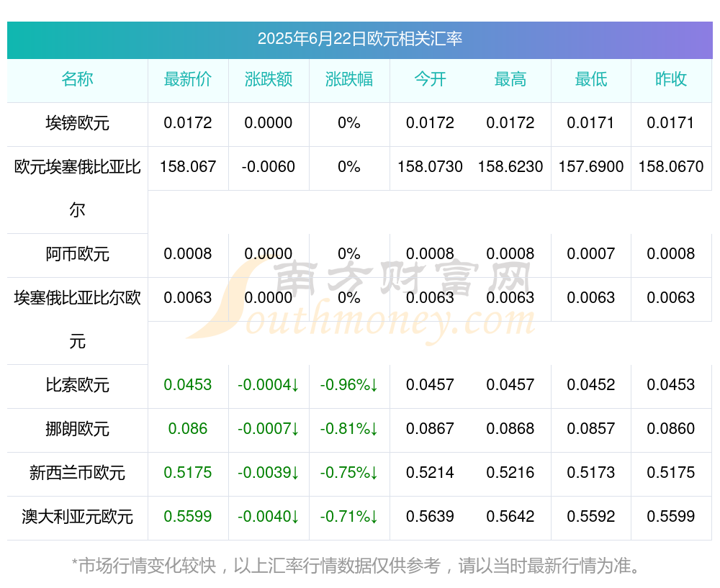Screen dimensions: 720x588
Task: Click the 比索欧元 row name
Action: tap(77, 385)
